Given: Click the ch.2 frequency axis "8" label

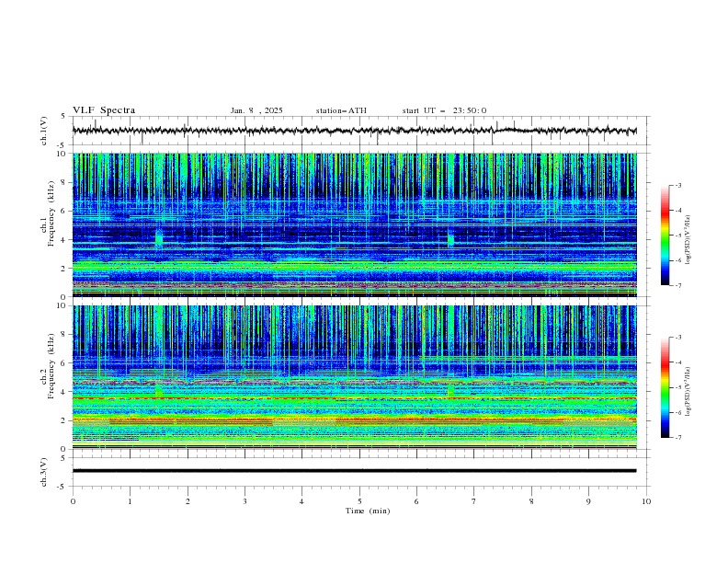Looking at the screenshot, I should (63, 335).
